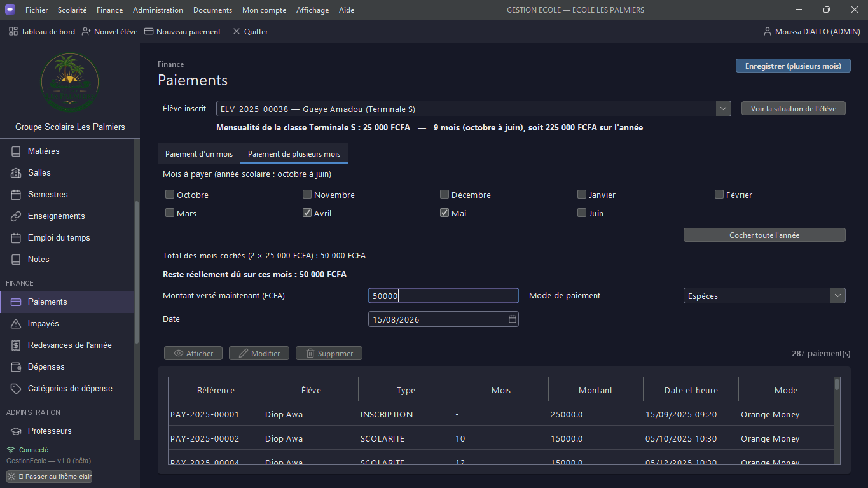The width and height of the screenshot is (868, 488).
Task: Switch to the Paiement d'un mois tab
Action: pos(199,154)
